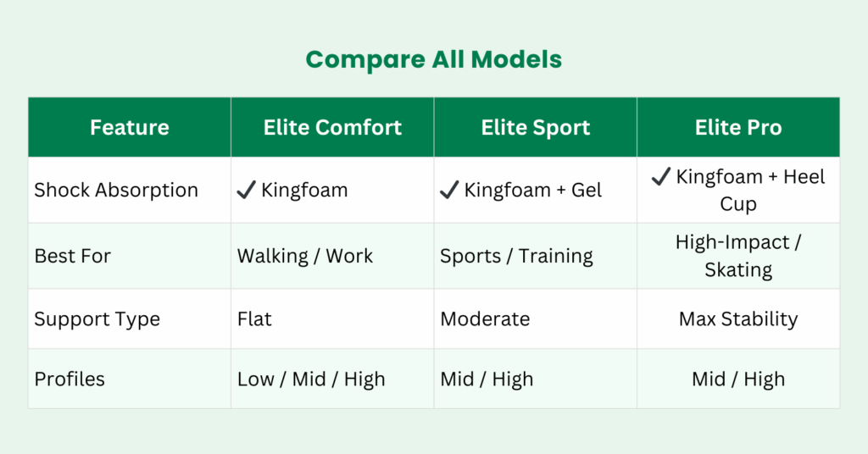868x454 pixels.
Task: Click the Best For row label
Action: 72,256
